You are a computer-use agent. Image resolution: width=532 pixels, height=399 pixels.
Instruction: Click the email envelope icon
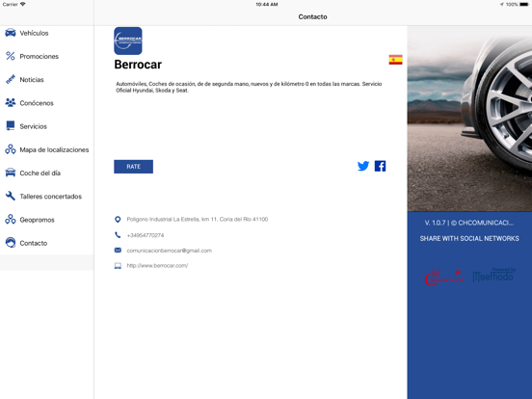118,250
